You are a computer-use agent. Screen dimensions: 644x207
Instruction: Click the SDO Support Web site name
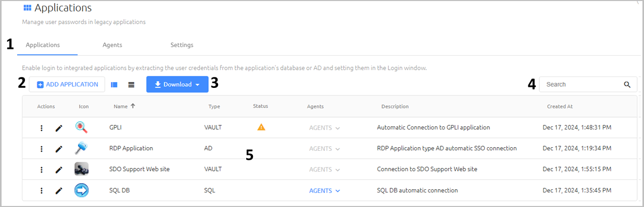140,170
